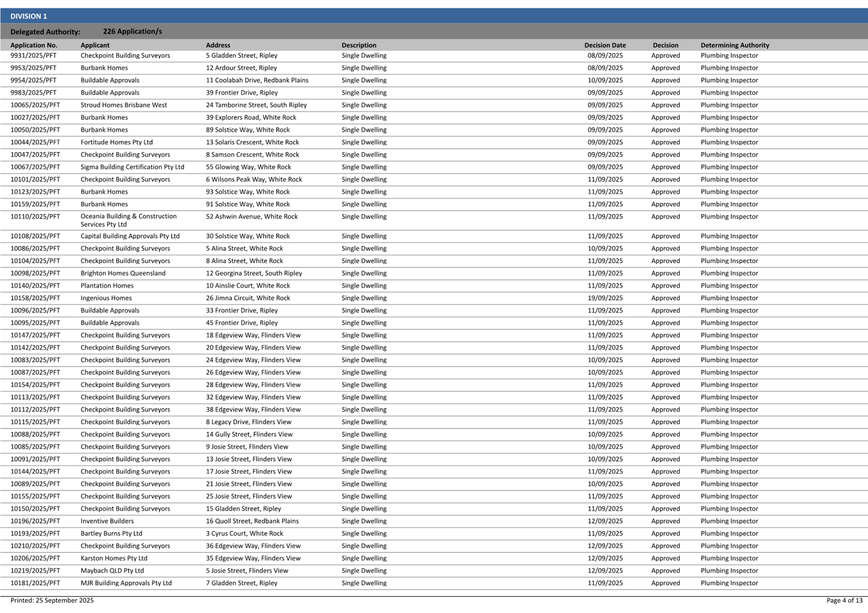The height and width of the screenshot is (613, 868).
Task: Click address 14 Gully Street, Flinders View
Action: point(249,434)
